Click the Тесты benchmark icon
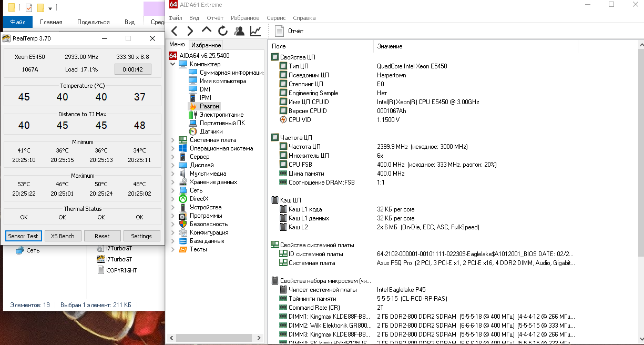Image resolution: width=644 pixels, height=345 pixels. 183,249
